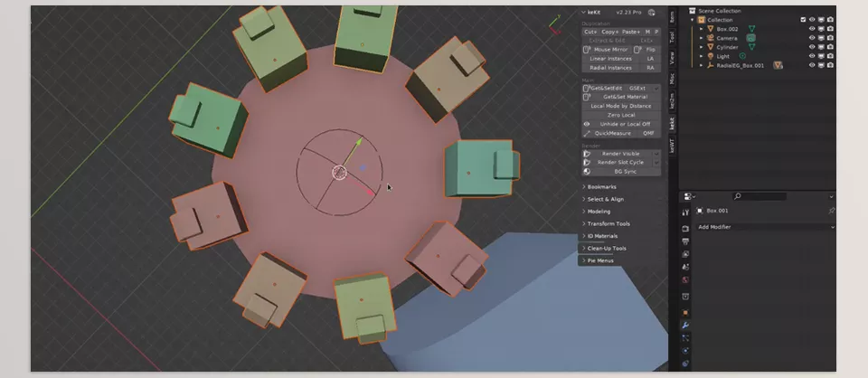Disable Collection in renders camera icon
The height and width of the screenshot is (378, 868).
coord(830,20)
